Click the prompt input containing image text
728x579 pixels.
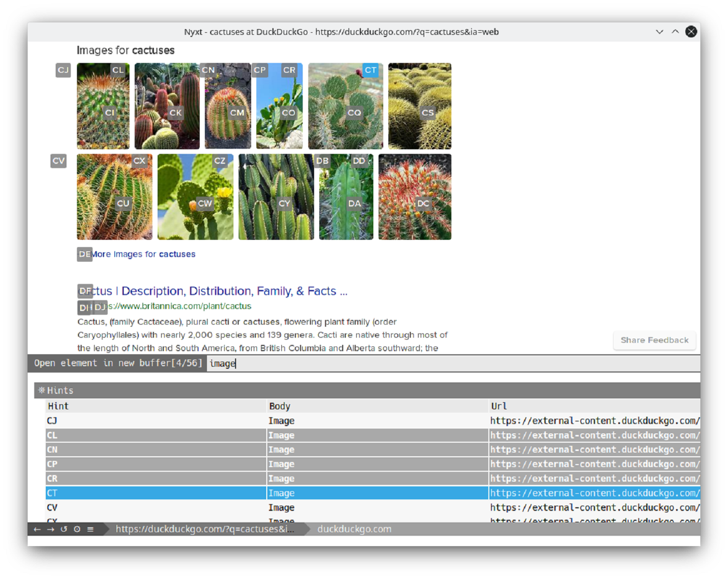(x=224, y=363)
